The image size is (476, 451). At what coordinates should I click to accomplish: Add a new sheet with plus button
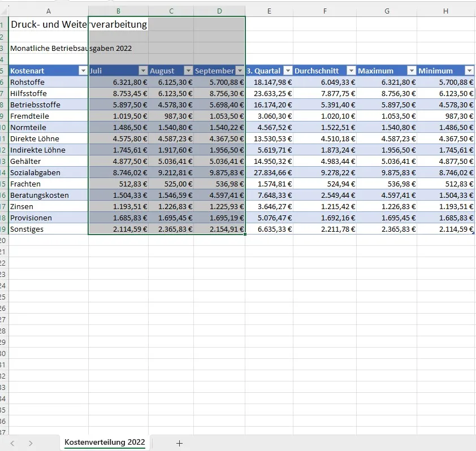(x=179, y=443)
